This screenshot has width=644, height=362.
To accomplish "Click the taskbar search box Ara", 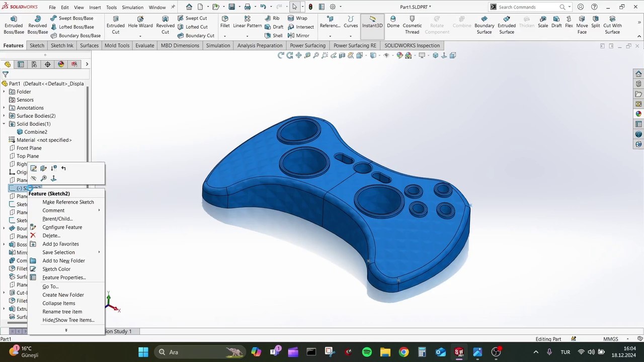I will point(200,352).
